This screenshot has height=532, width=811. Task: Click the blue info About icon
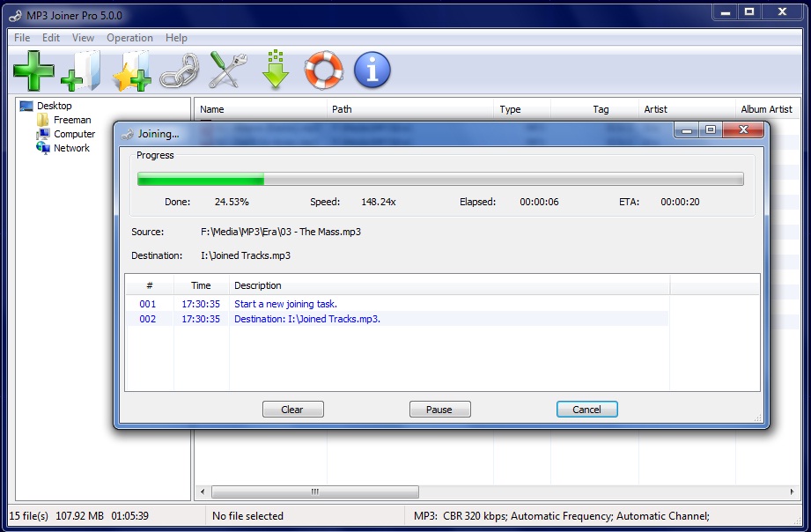click(x=372, y=70)
